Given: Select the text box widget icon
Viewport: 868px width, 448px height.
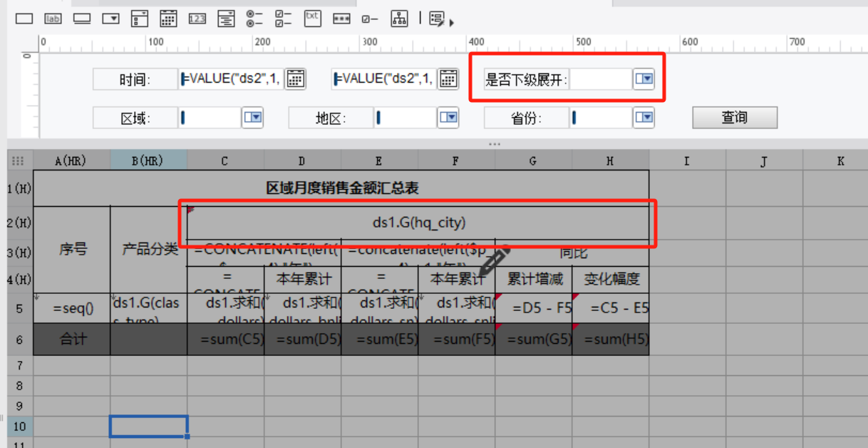Looking at the screenshot, I should pyautogui.click(x=24, y=19).
